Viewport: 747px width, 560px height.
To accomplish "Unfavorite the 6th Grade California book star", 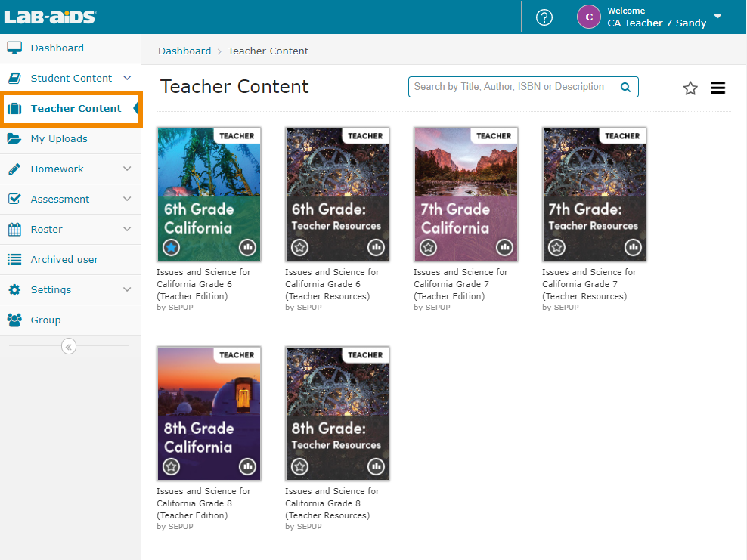I will [x=172, y=247].
